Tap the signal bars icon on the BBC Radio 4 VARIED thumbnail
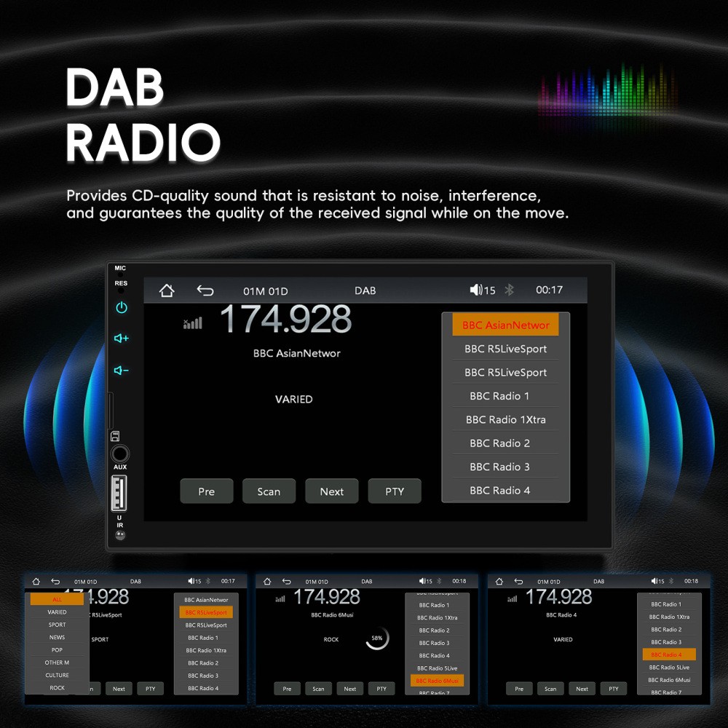This screenshot has height=728, width=728. [x=512, y=599]
